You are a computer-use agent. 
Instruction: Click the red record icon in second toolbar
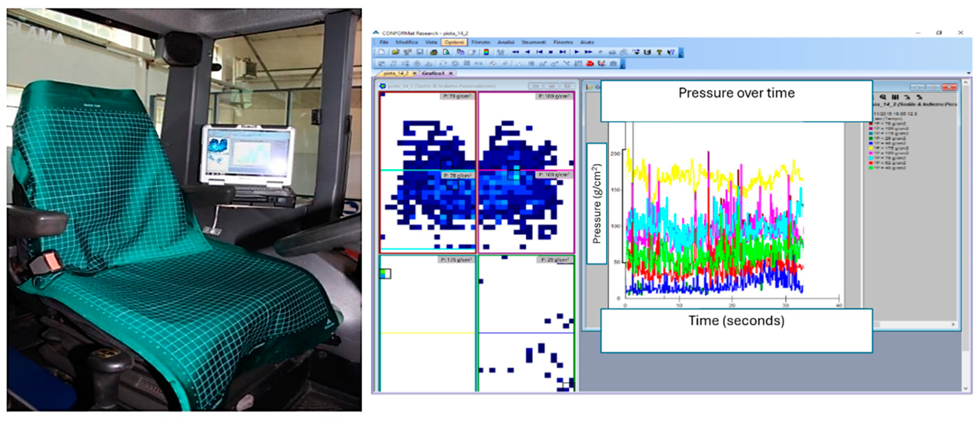590,64
